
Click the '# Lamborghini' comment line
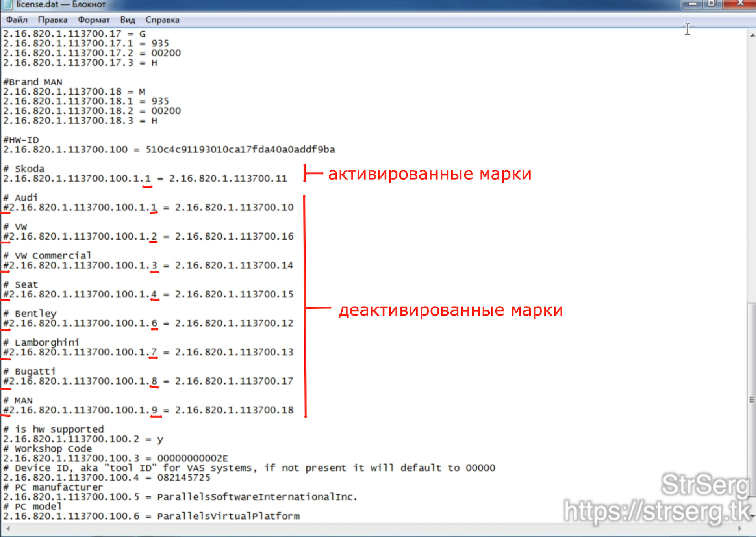41,342
